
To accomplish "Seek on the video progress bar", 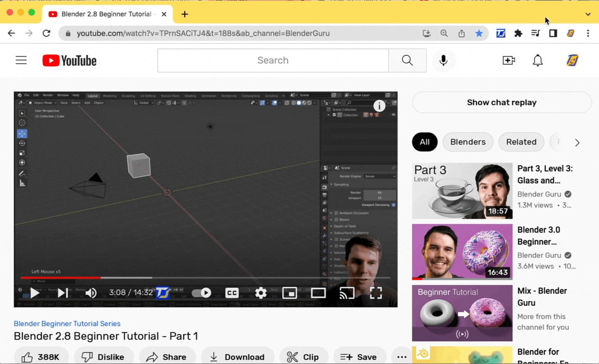I will point(205,278).
